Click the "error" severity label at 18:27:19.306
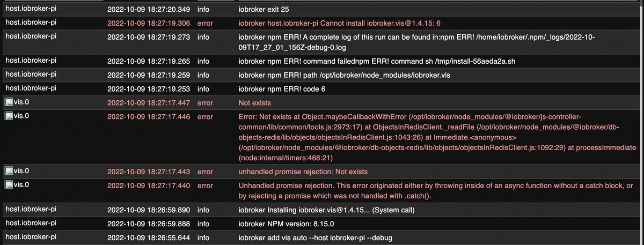644x245 pixels. [205, 24]
